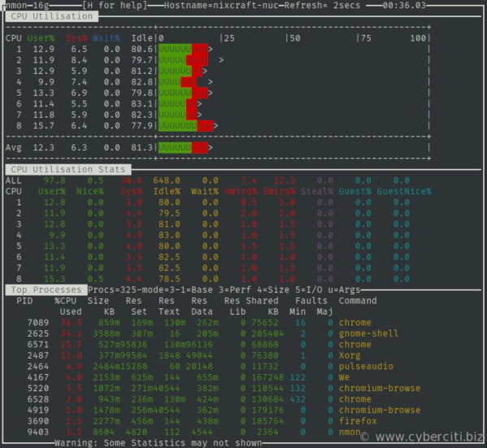Click the 'Warning: Some Statistics may not shown' text
Screen dimensions: 487x448
[x=158, y=443]
